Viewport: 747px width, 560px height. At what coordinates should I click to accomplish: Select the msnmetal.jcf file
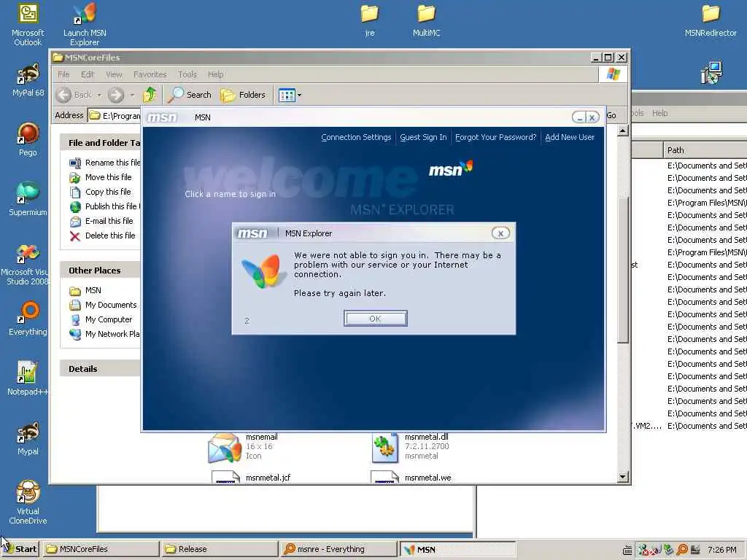(251, 477)
